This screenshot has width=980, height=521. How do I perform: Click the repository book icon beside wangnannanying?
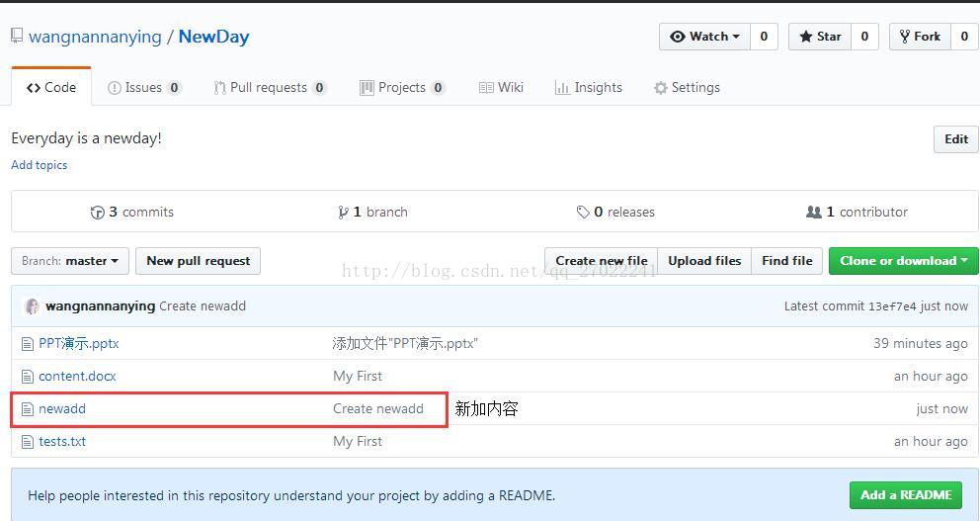pos(17,36)
